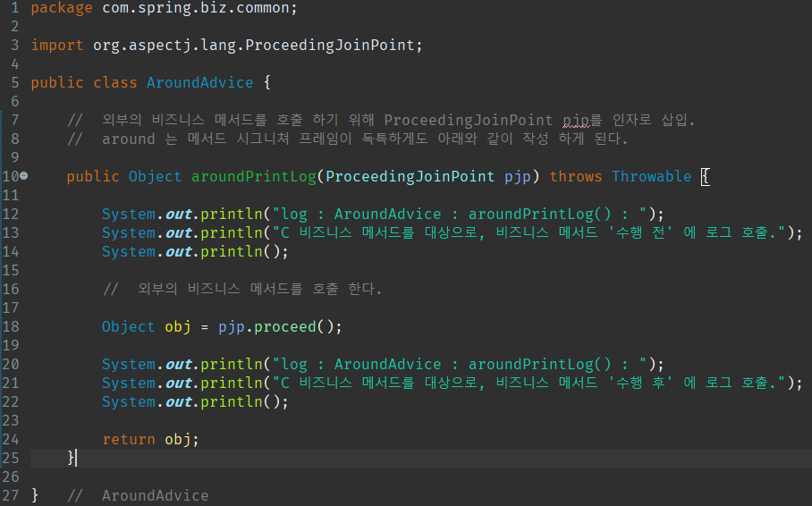Click 'com.spring.biz.common' package name
This screenshot has height=506, width=812.
click(195, 8)
